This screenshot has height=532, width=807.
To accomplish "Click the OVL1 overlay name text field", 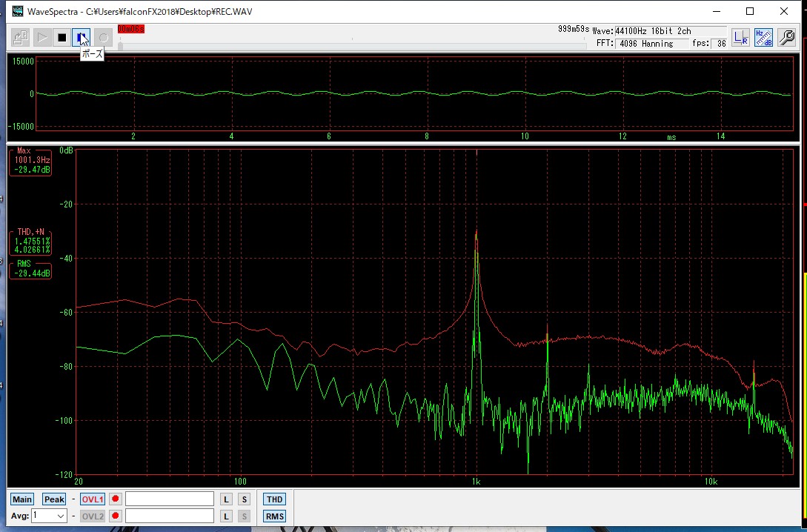I will [x=170, y=499].
